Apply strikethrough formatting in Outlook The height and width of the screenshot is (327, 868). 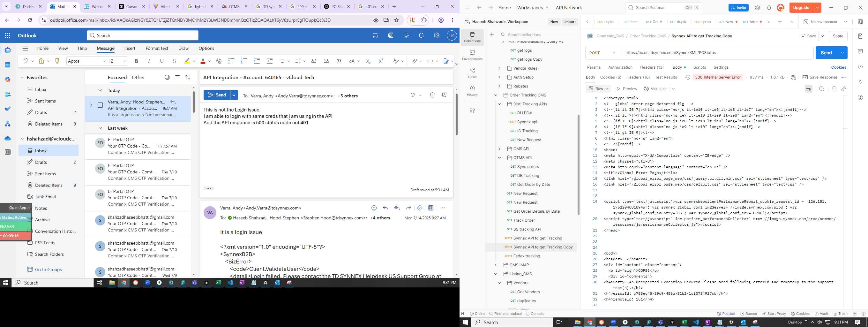175,61
